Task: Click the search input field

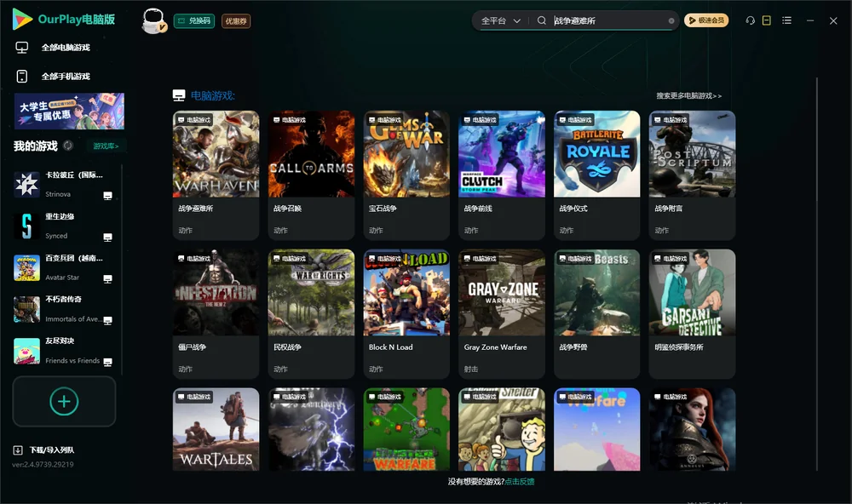Action: point(610,20)
